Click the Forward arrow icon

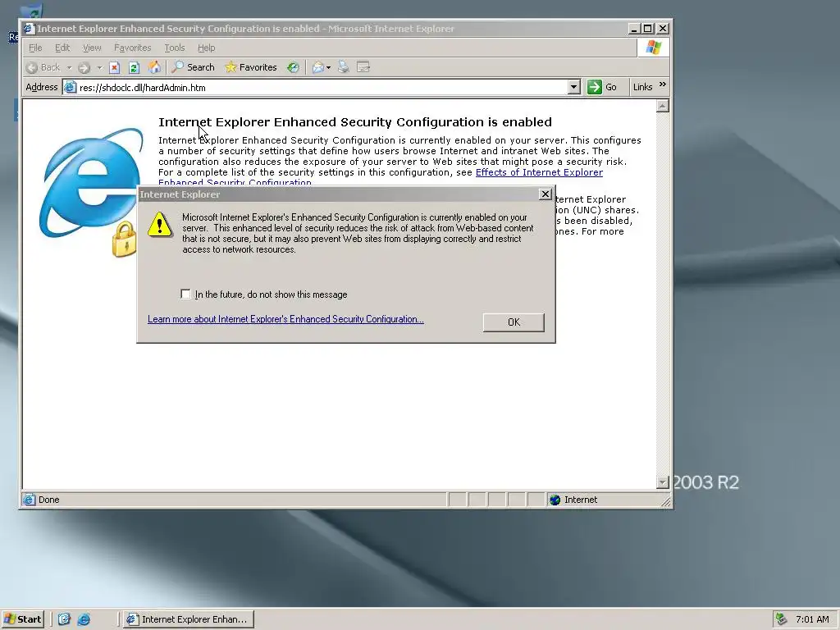[x=84, y=67]
